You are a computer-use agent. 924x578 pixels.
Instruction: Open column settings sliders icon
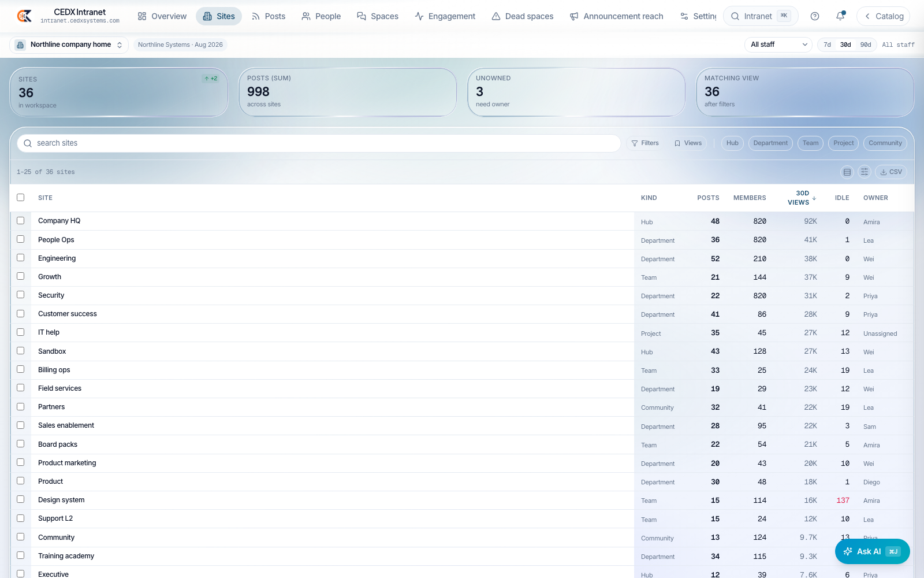click(865, 172)
